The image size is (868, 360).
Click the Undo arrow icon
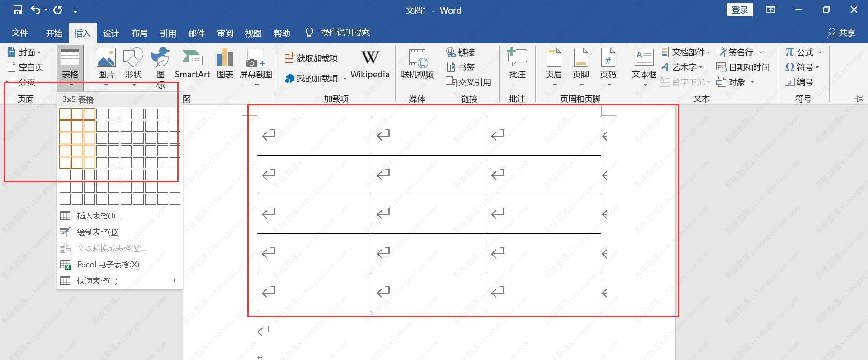tap(36, 10)
